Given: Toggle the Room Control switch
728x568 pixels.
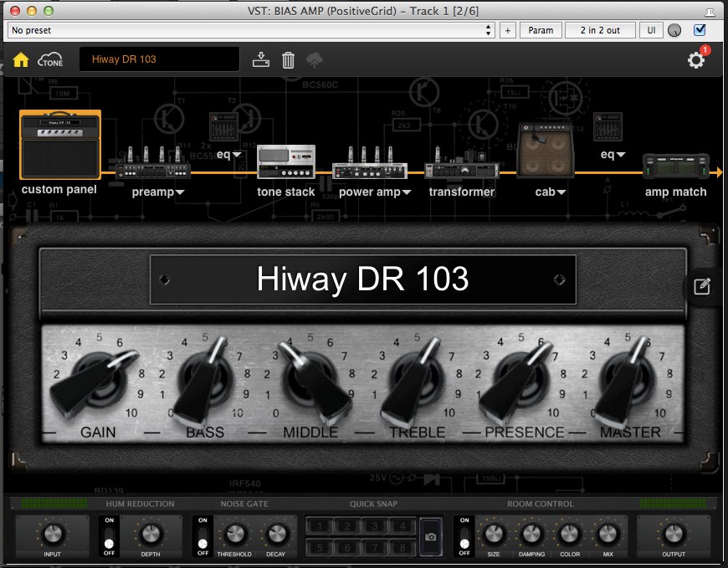Looking at the screenshot, I should [464, 535].
